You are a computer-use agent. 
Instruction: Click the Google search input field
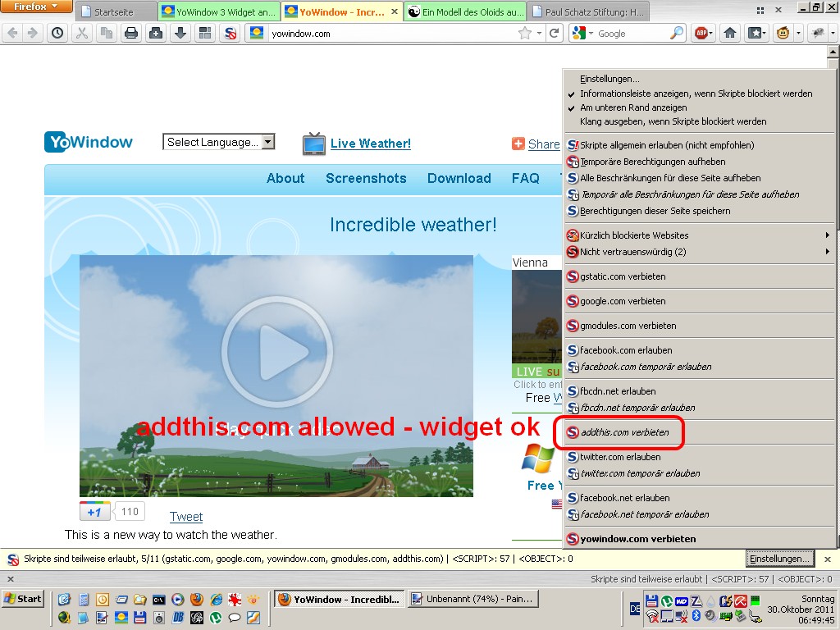point(632,33)
